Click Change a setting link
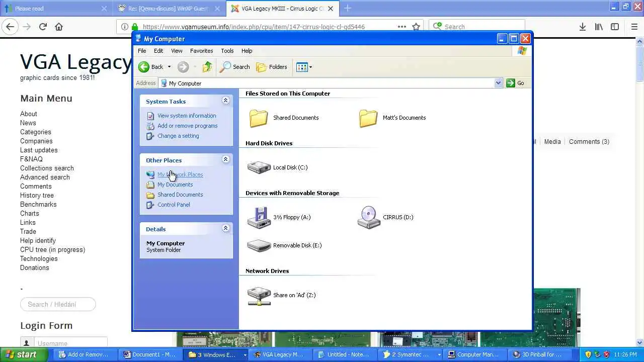The height and width of the screenshot is (362, 644). coord(178,136)
